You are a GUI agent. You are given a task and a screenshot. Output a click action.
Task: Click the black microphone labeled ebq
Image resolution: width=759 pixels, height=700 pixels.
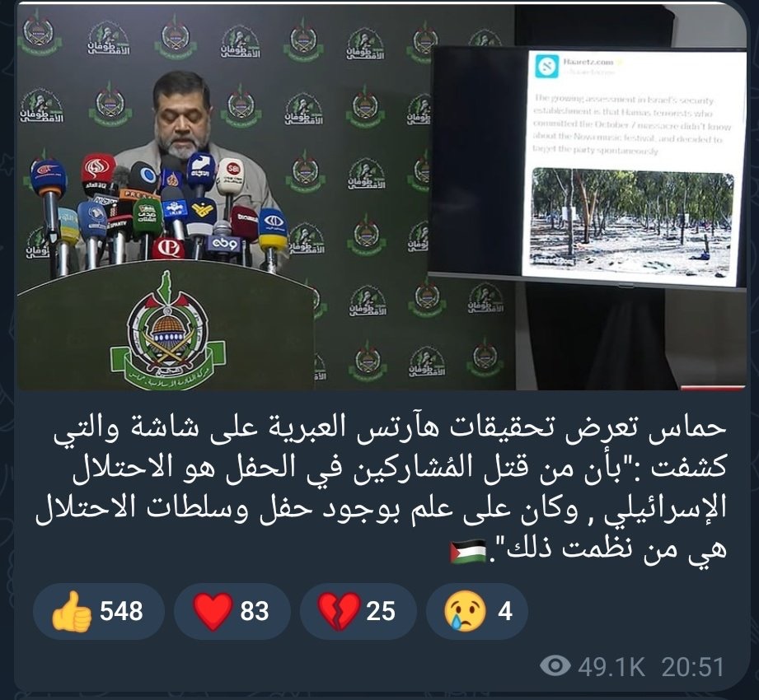[x=223, y=243]
